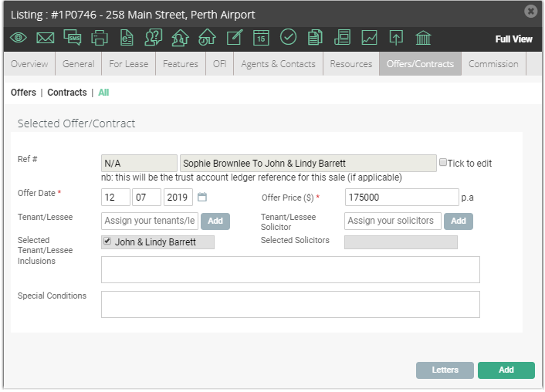Open the line chart statistics icon

click(369, 38)
